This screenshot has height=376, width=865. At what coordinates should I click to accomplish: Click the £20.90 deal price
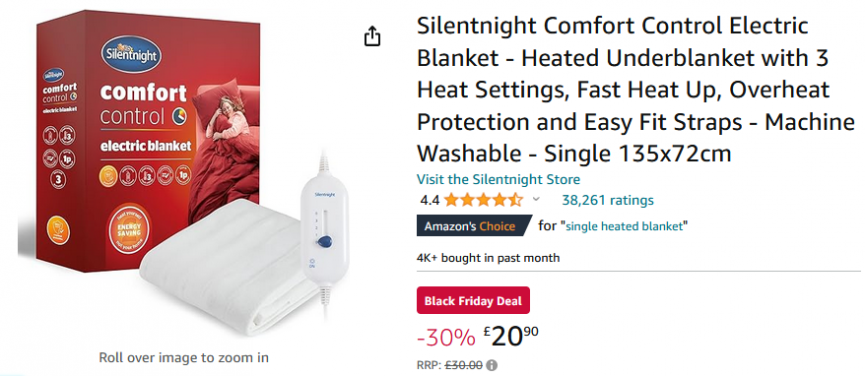510,337
